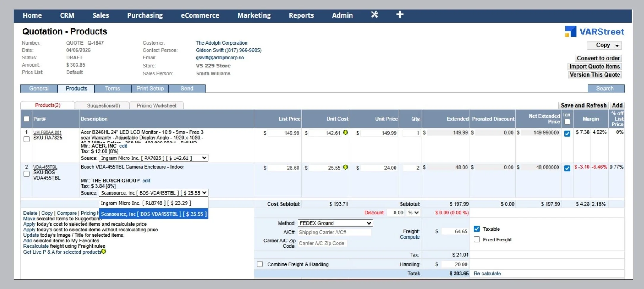The image size is (644, 289).
Task: Click the Search button
Action: pos(606,89)
